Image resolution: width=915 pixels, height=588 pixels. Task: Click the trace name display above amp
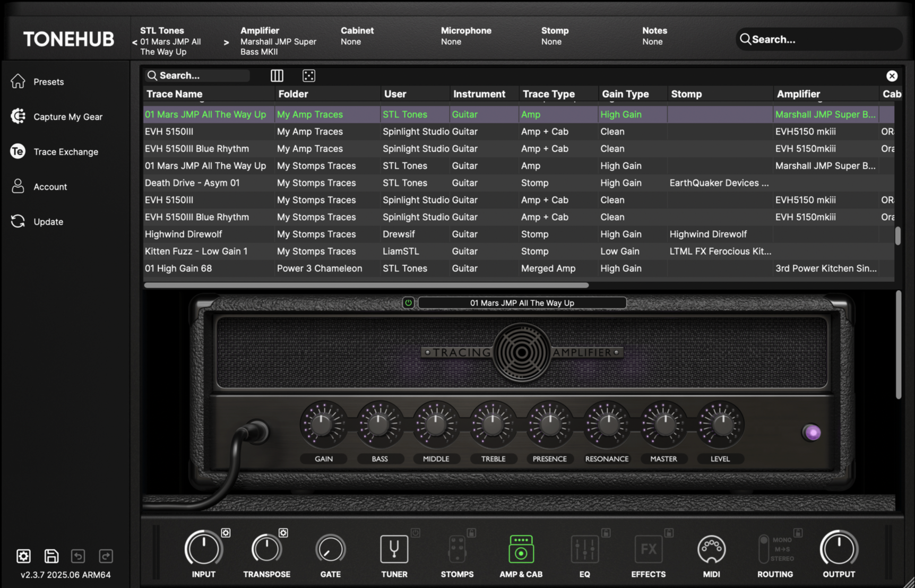(x=522, y=303)
